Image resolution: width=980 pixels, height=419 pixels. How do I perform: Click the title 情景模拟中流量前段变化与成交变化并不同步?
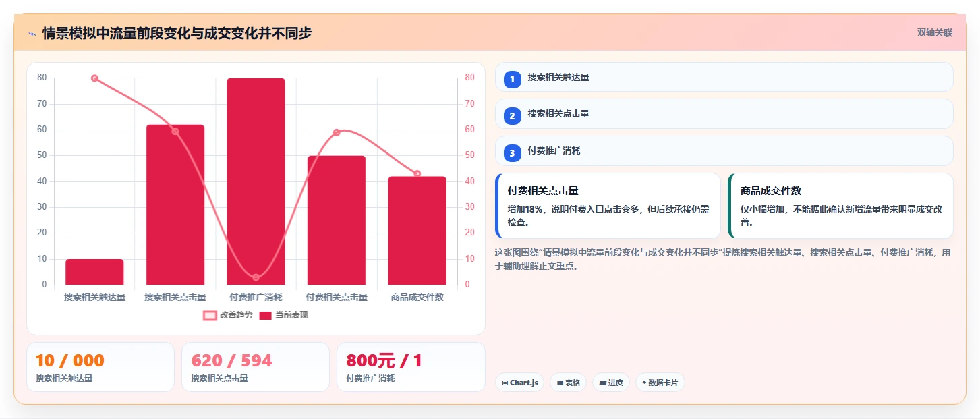(x=177, y=33)
